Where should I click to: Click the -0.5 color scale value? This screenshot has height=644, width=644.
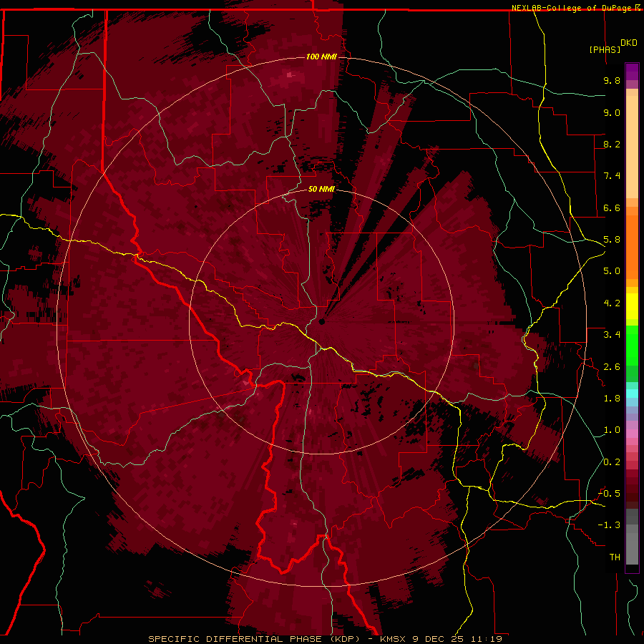(609, 494)
